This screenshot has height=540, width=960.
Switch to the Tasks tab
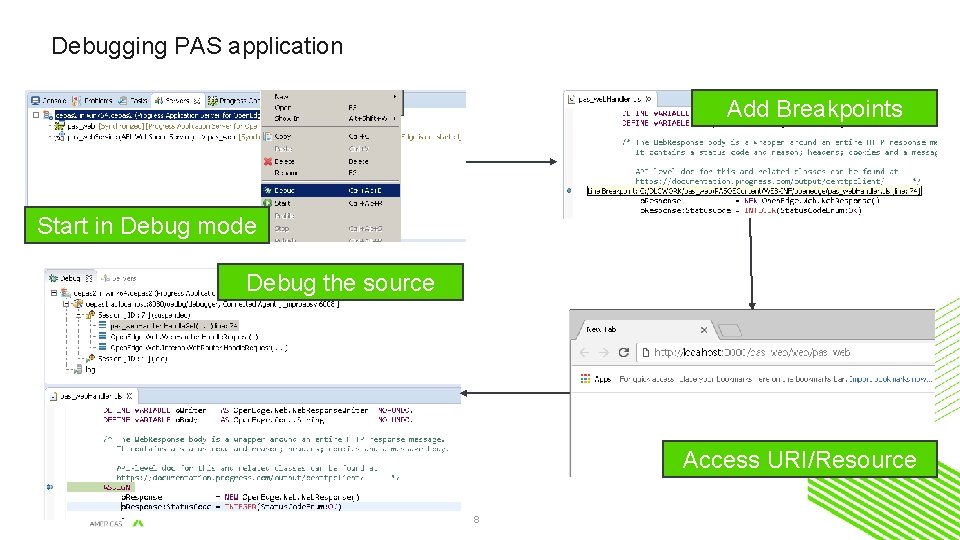(x=133, y=100)
